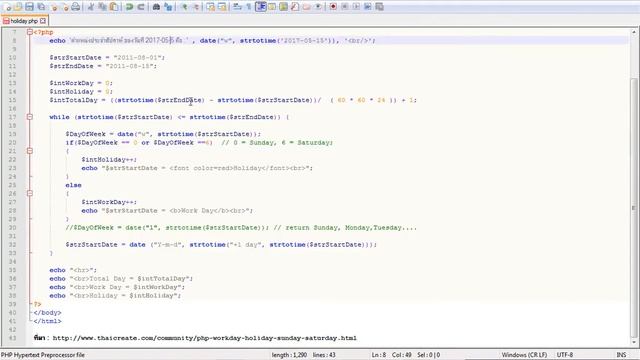Open the Folder as Workspace icon
Image resolution: width=640 pixels, height=360 pixels.
click(307, 7)
